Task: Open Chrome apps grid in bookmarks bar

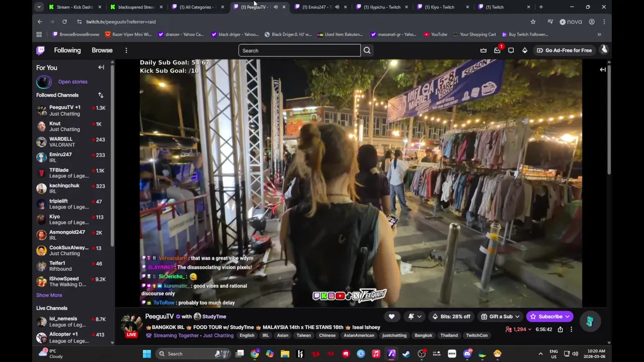Action: [x=39, y=34]
